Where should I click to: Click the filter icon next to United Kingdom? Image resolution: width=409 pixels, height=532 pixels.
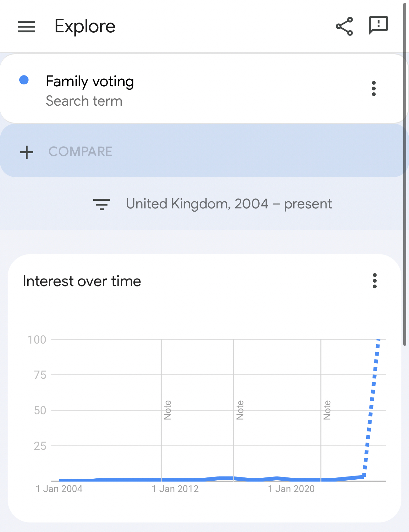pos(101,204)
